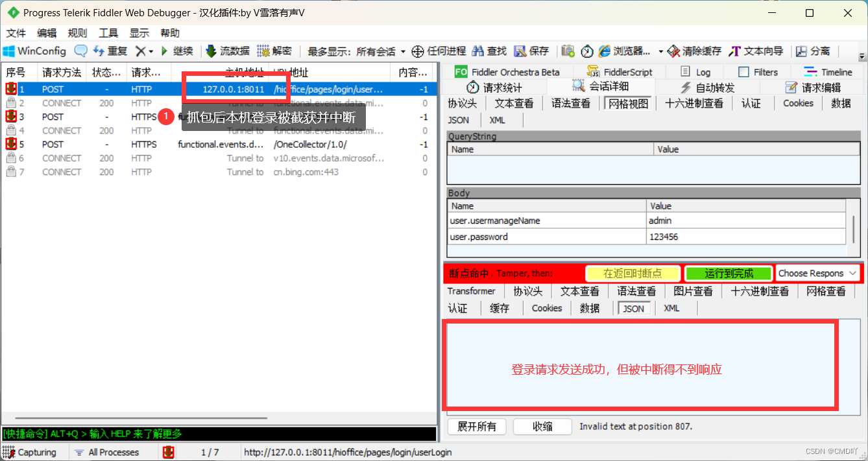868x461 pixels.
Task: Click the 重复 (Replay) toolbar button
Action: (x=110, y=51)
